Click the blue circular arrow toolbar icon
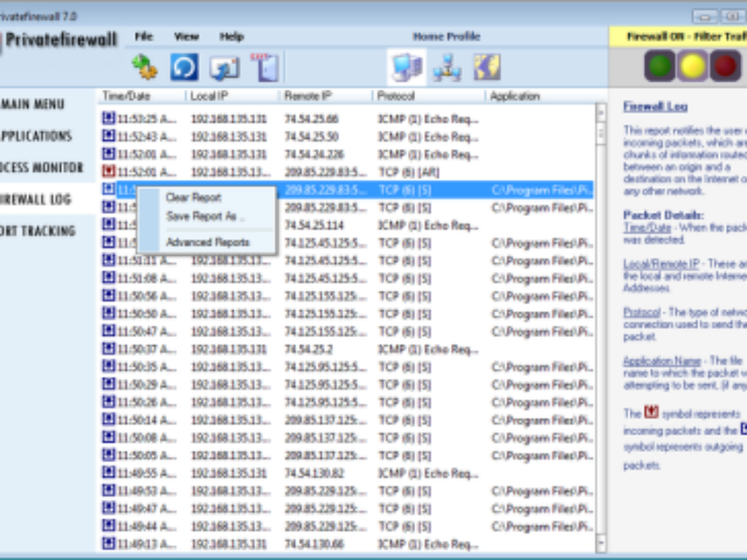This screenshot has width=747, height=560. click(x=184, y=67)
